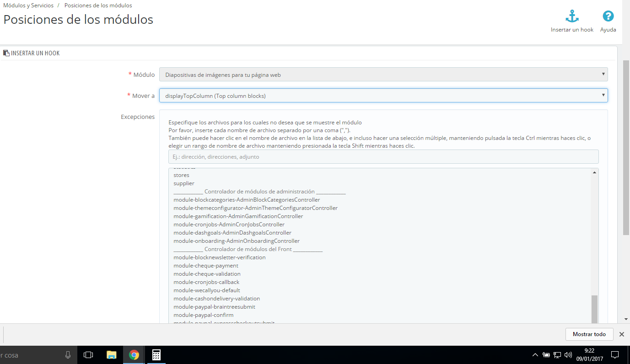
Task: Select "module-blocknewsletter-verification" in the list
Action: pos(220,257)
